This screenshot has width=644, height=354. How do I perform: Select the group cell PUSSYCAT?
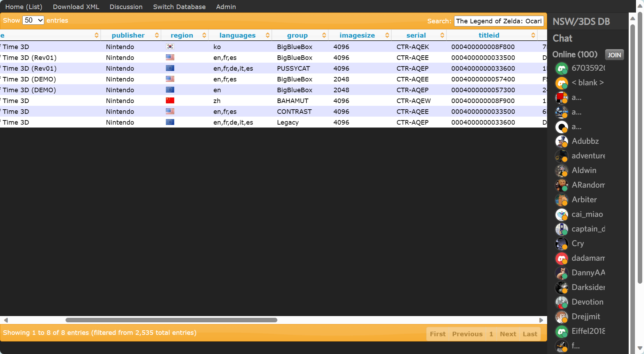[293, 68]
